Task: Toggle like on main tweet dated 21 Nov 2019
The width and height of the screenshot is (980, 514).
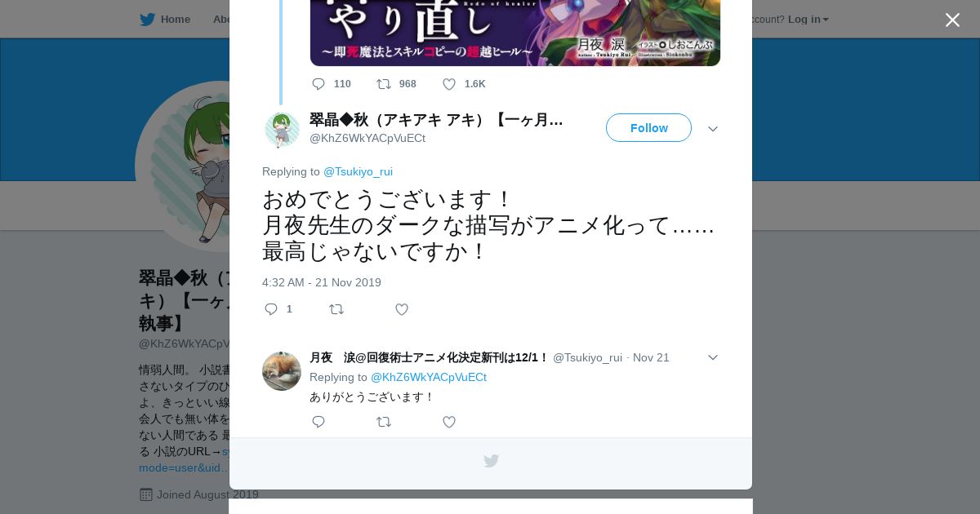Action: (402, 309)
